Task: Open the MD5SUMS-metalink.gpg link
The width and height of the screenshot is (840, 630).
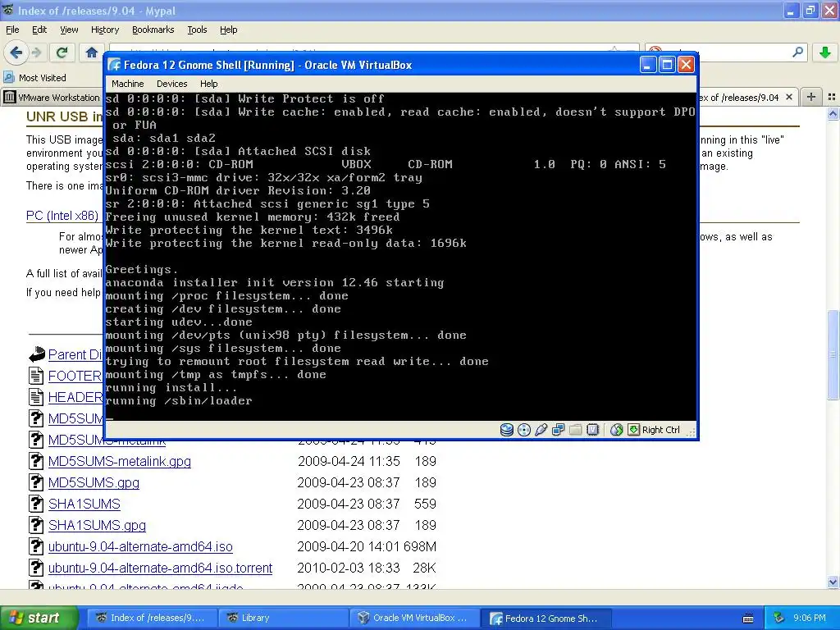Action: pyautogui.click(x=120, y=461)
